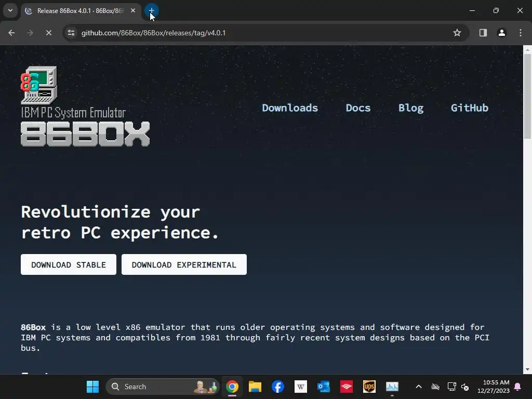Click OneDrive cloud tray icon

point(435,387)
